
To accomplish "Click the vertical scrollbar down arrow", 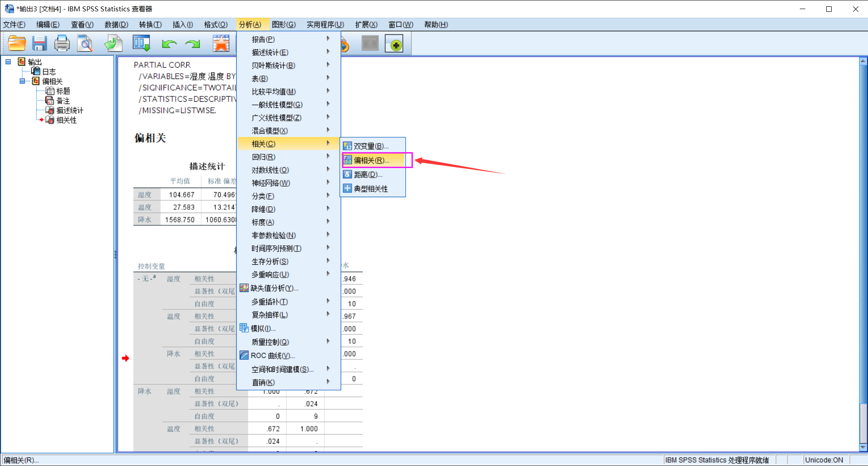I will tap(863, 447).
